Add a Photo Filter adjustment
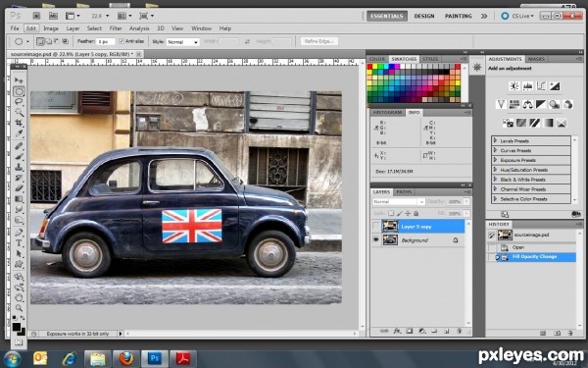Viewport: 588px width, 368px height. pyautogui.click(x=555, y=104)
